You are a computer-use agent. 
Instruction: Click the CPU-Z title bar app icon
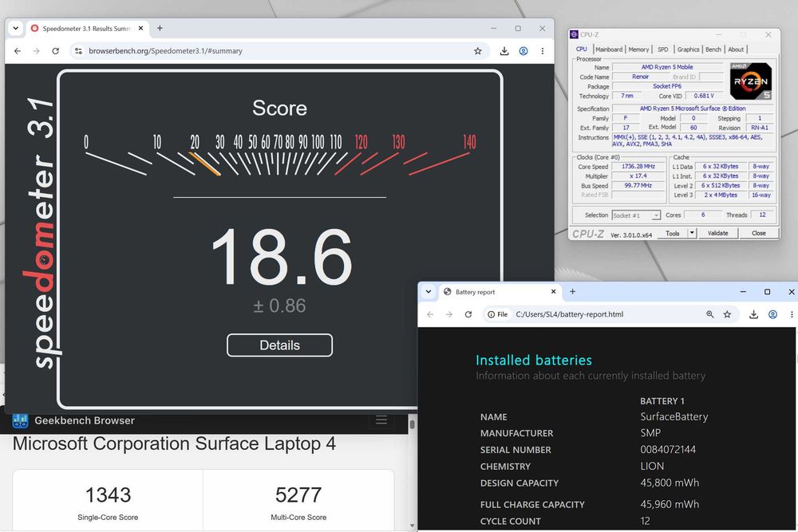click(x=574, y=34)
